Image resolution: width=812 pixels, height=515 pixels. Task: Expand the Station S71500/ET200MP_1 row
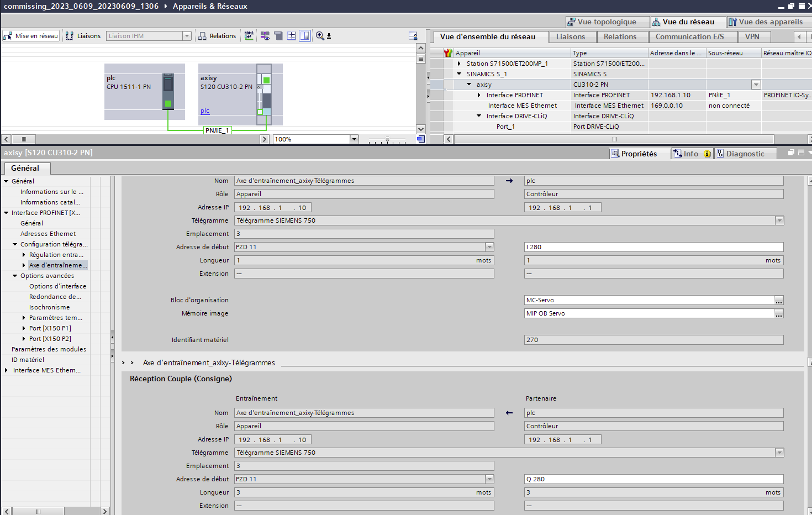click(459, 64)
